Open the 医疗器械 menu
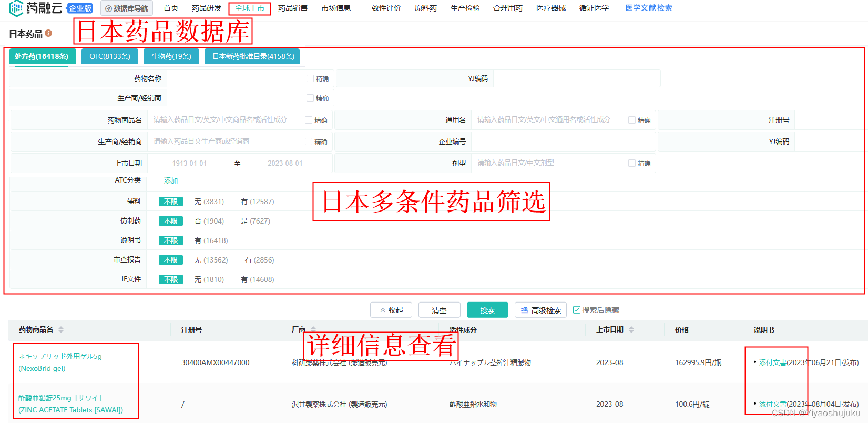The width and height of the screenshot is (868, 423). (x=551, y=8)
